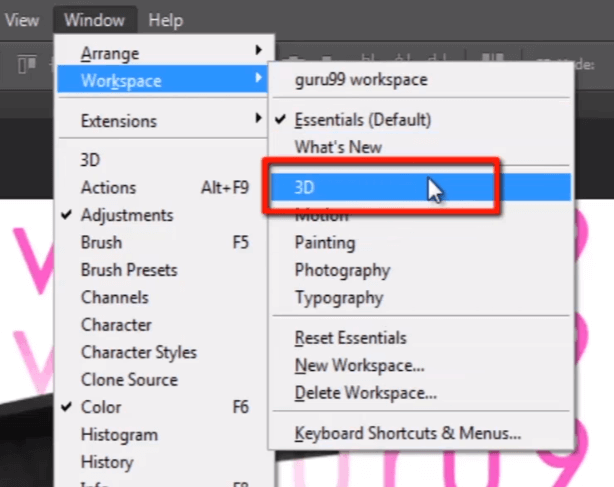Screen dimensions: 614x487
Task: Select the Typography workspace
Action: coord(338,298)
